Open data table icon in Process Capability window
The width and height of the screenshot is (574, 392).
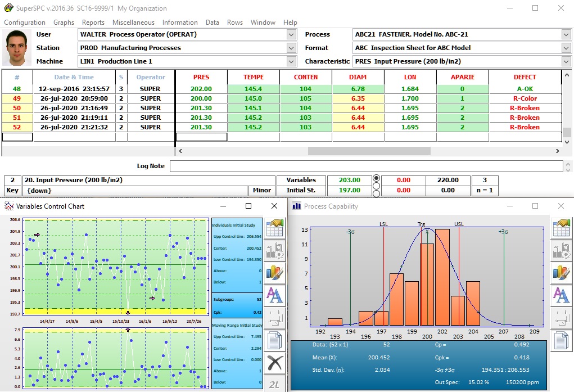pyautogui.click(x=562, y=228)
